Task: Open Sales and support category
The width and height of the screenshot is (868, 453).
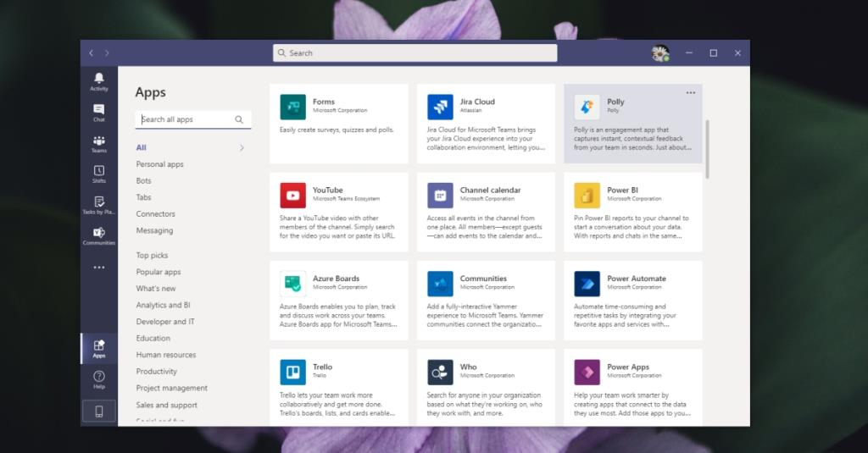Action: coord(167,405)
